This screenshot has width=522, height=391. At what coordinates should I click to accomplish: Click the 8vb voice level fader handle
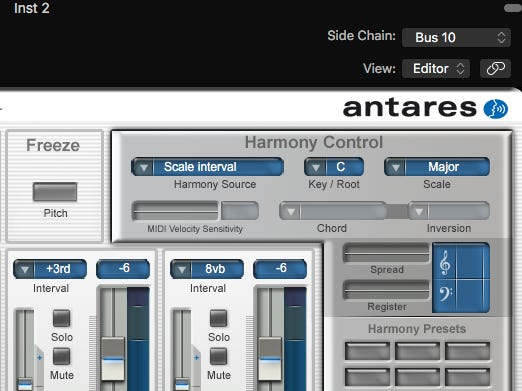(270, 359)
